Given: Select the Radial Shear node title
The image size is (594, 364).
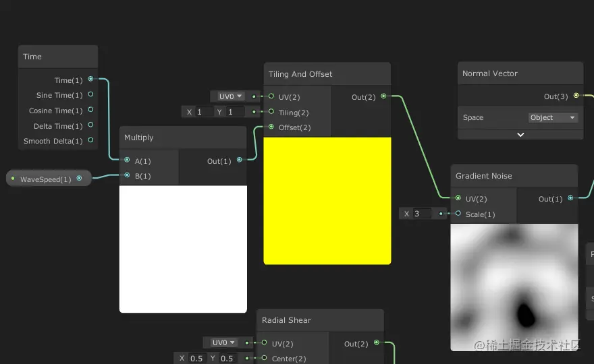Looking at the screenshot, I should click(x=286, y=320).
